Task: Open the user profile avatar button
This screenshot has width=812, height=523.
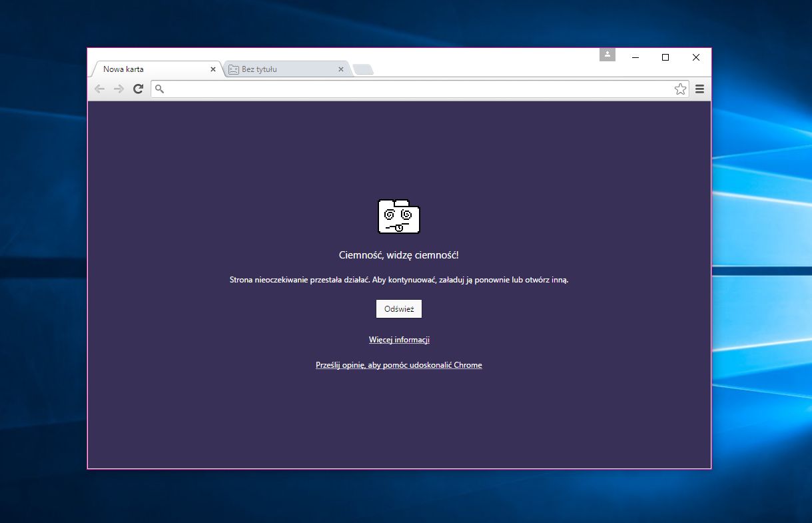Action: [607, 55]
